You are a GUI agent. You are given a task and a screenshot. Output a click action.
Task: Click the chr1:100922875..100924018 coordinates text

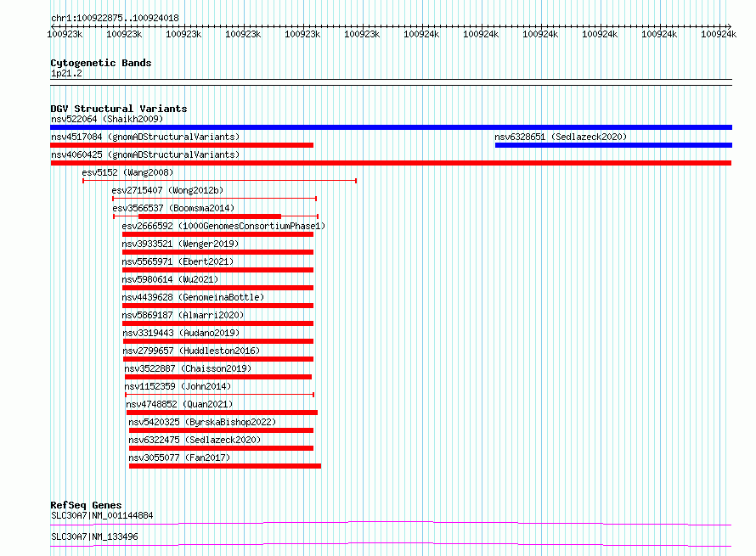coord(115,18)
